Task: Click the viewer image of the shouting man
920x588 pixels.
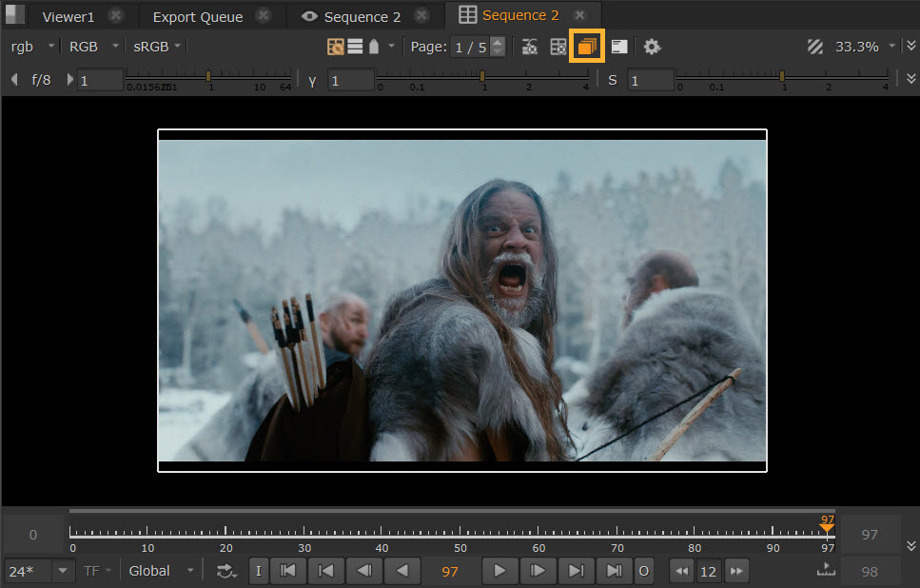Action: [x=462, y=301]
